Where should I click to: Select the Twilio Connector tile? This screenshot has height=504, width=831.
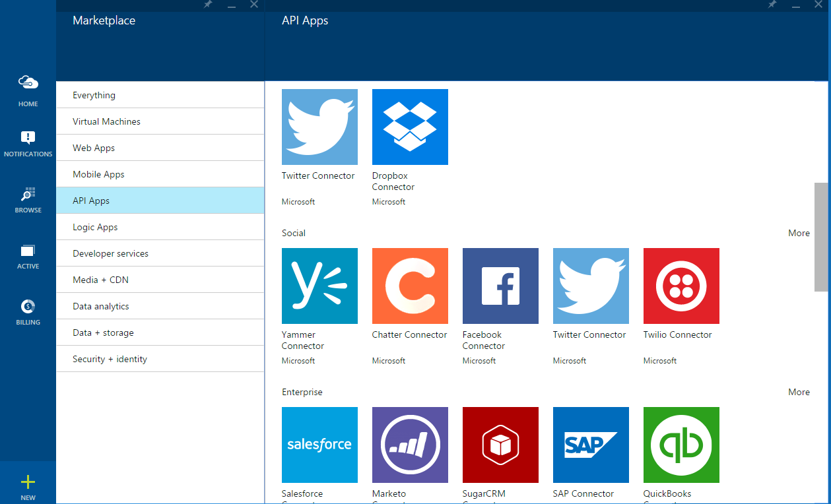[681, 286]
